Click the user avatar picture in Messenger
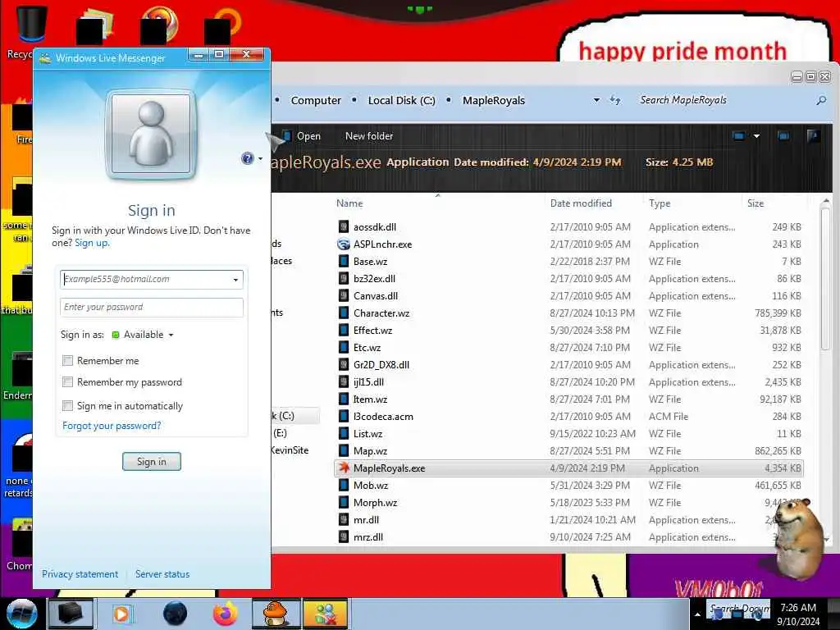840x630 pixels. pos(151,134)
